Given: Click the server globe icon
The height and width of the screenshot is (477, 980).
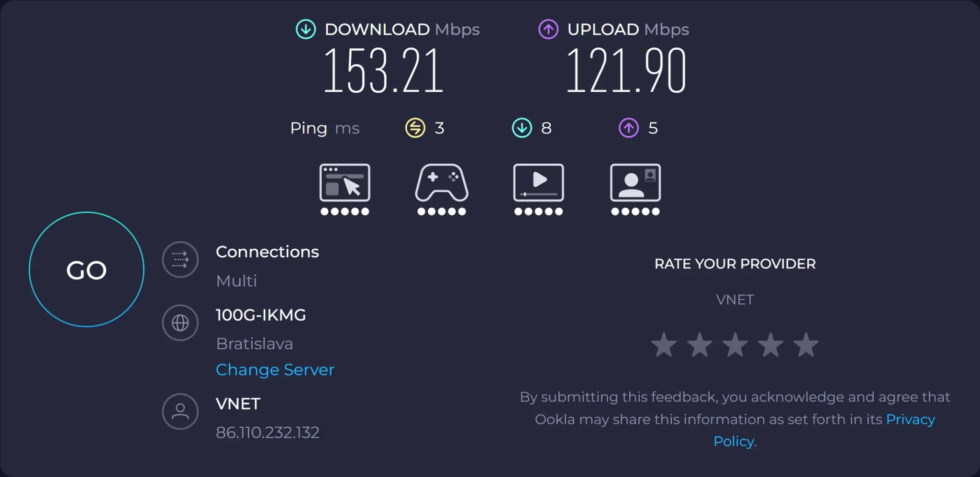Looking at the screenshot, I should pyautogui.click(x=180, y=323).
